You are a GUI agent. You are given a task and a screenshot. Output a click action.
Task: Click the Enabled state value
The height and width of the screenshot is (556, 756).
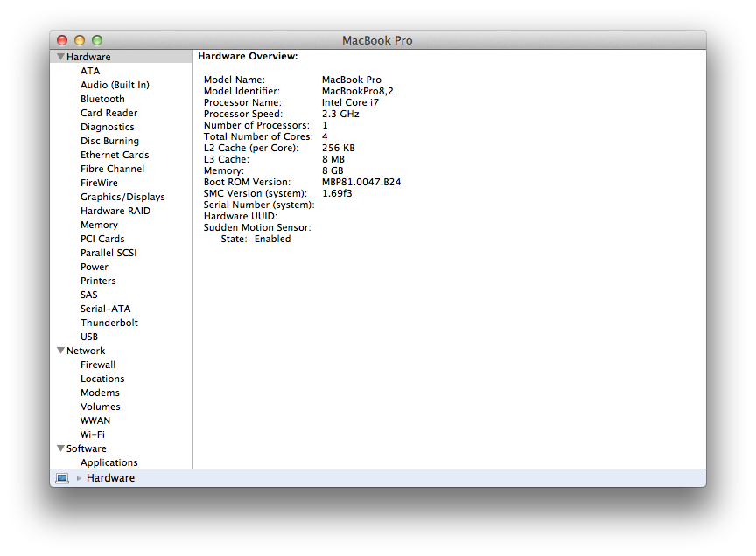click(x=272, y=239)
